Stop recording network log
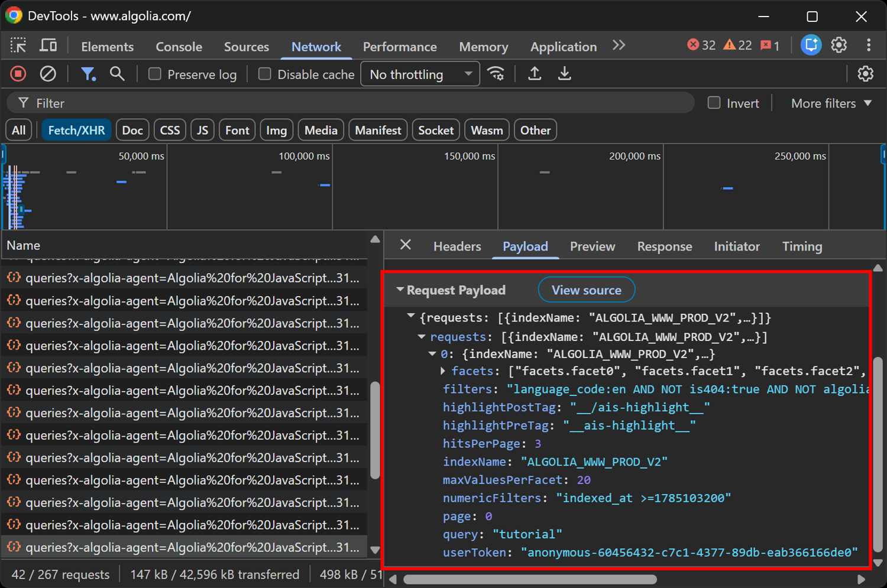This screenshot has width=887, height=588. click(18, 74)
